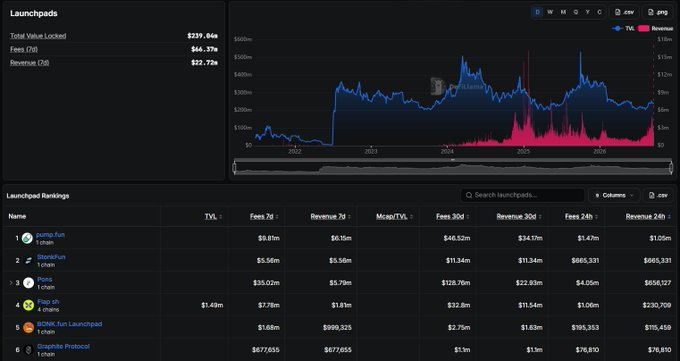Click the sort arrows beside Fees 30d
Viewport: 680px width, 361px height.
click(468, 217)
